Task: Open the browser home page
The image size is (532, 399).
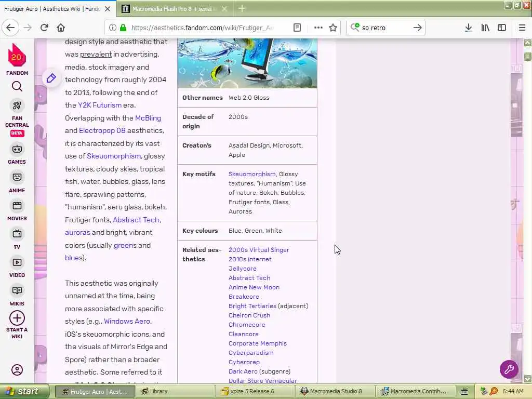Action: [x=61, y=28]
